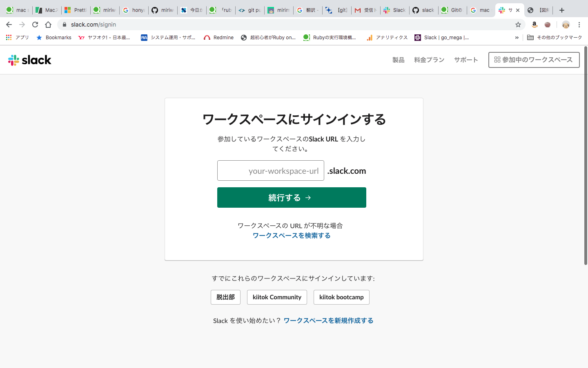
Task: Click the browser profile avatar icon
Action: coord(566,25)
